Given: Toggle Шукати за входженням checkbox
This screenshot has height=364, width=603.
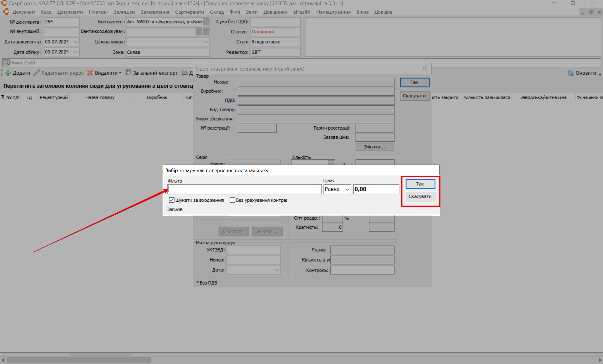Looking at the screenshot, I should pyautogui.click(x=172, y=200).
